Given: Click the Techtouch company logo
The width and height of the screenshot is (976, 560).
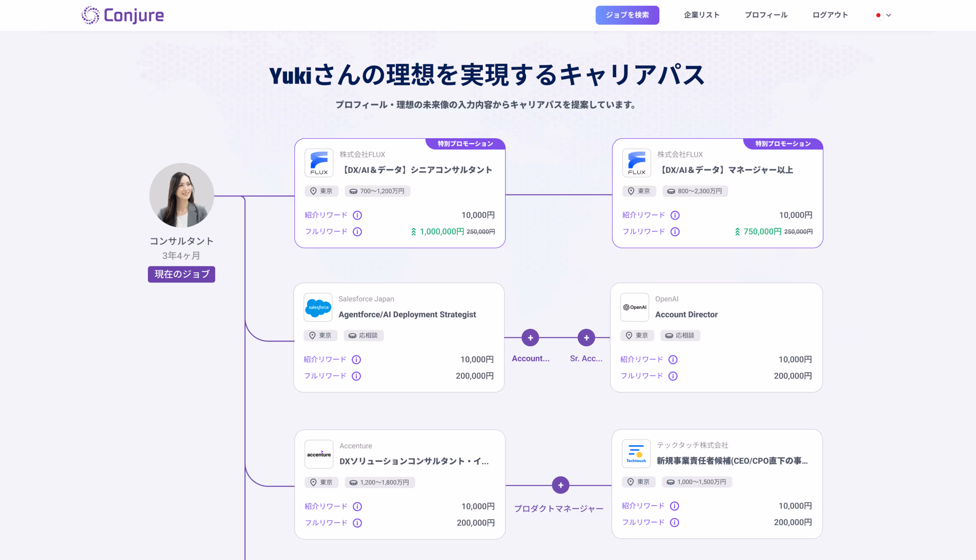Looking at the screenshot, I should click(x=636, y=453).
